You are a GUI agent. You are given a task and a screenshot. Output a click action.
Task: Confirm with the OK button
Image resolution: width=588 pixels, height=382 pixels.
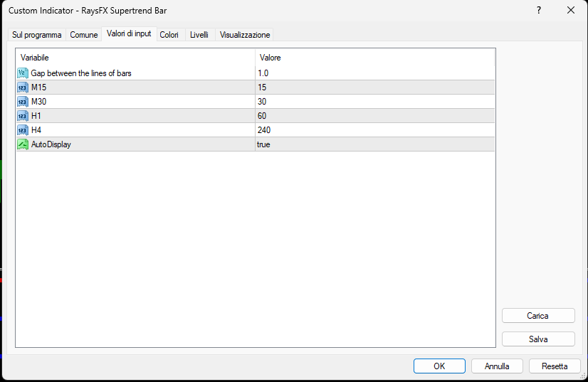coord(439,366)
